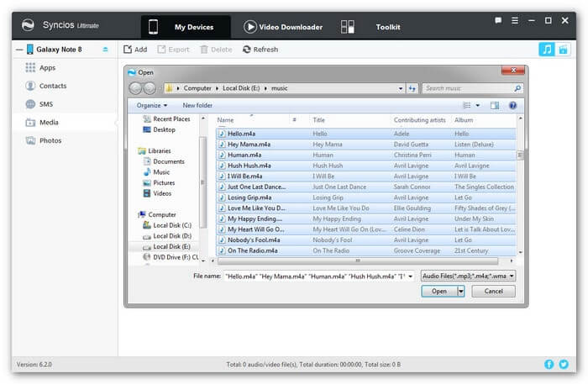Eject the Galaxy Note 8 device

(x=105, y=49)
